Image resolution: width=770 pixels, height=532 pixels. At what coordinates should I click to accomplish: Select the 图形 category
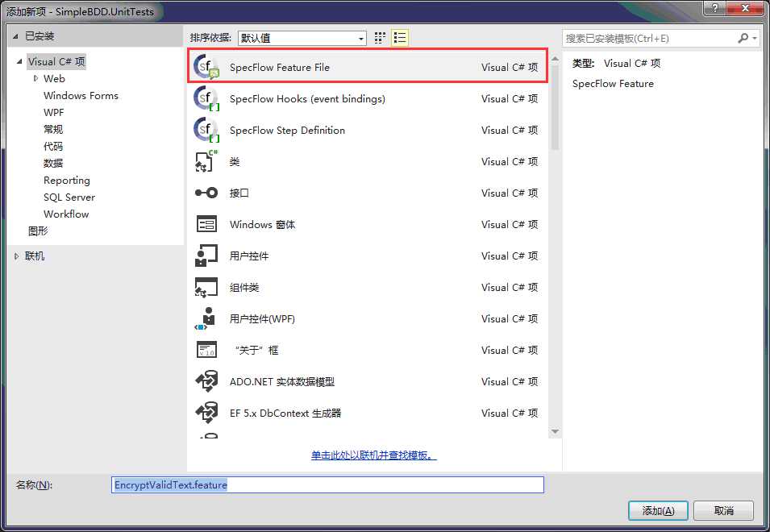38,231
